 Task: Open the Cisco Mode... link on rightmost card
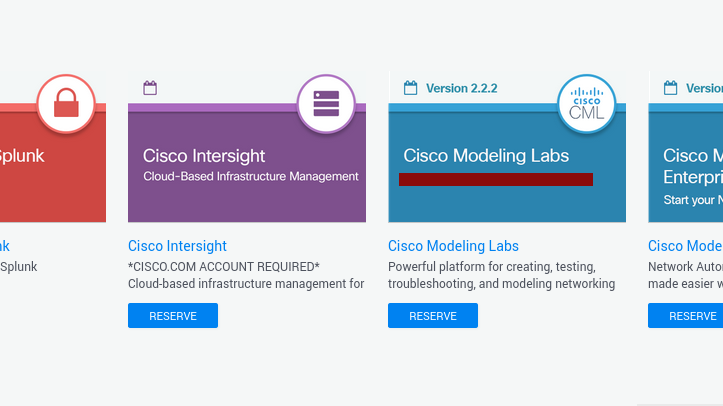685,246
